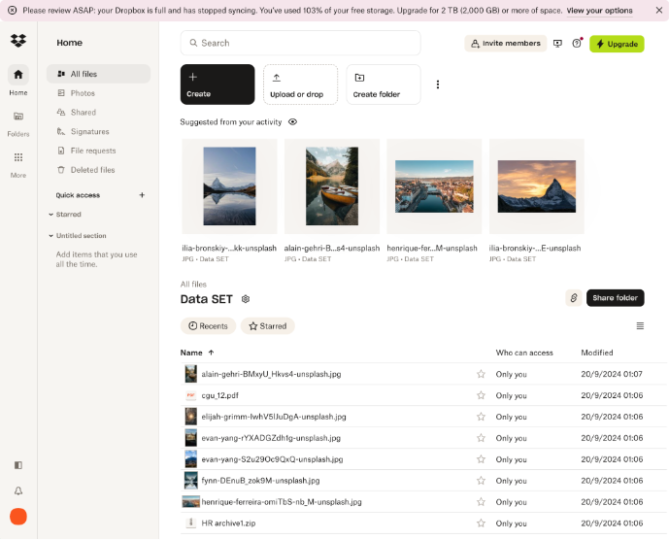Open View your options link

tap(599, 10)
